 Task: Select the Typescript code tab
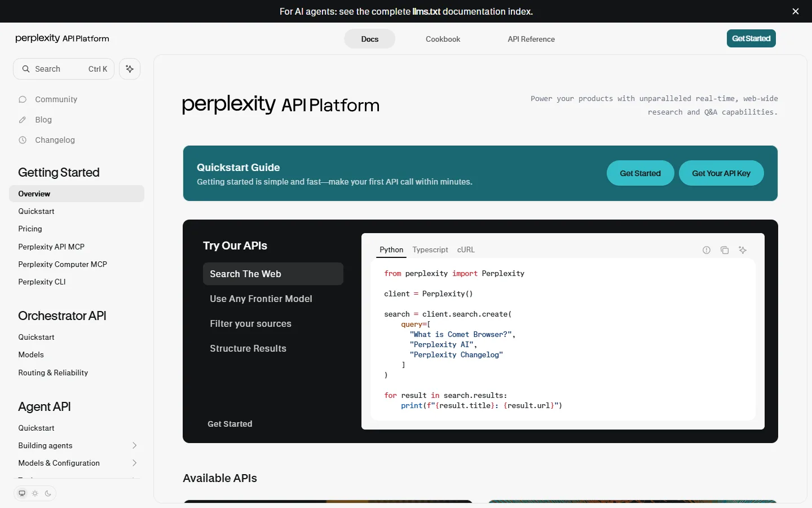pos(430,249)
